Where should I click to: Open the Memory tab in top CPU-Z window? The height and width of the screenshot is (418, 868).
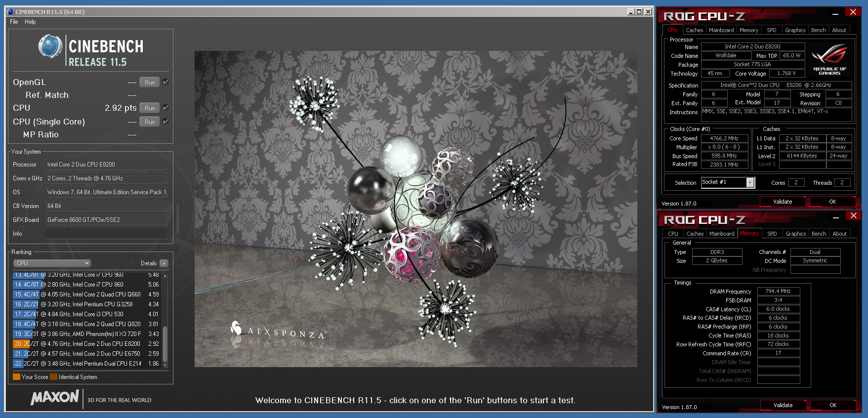pyautogui.click(x=749, y=30)
